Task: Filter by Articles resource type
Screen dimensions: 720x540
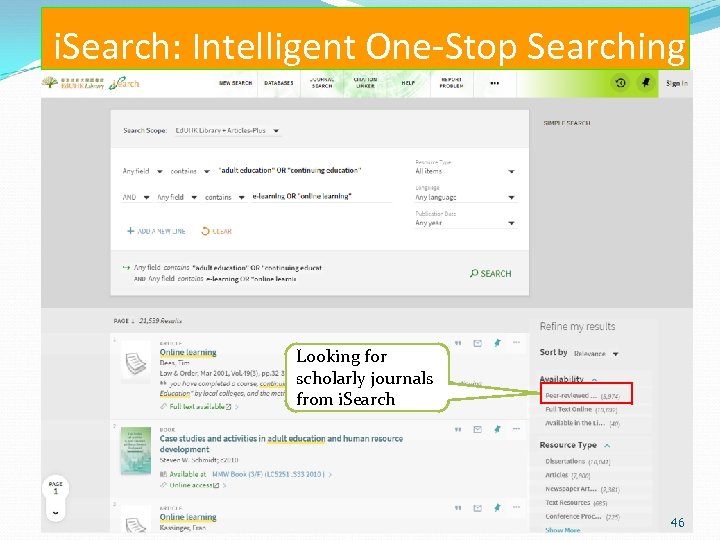Action: pyautogui.click(x=568, y=475)
